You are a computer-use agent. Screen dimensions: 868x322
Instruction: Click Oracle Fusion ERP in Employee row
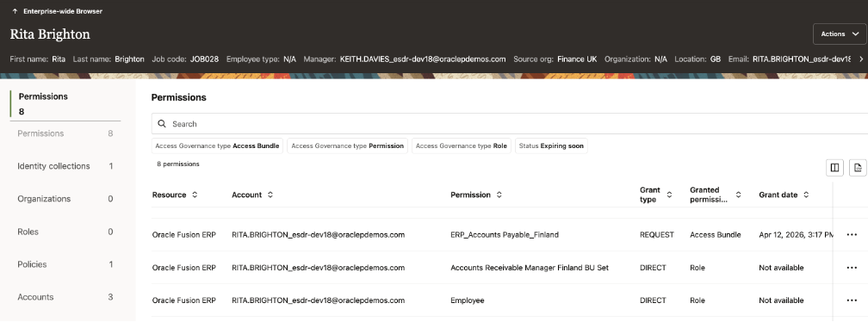(x=183, y=300)
